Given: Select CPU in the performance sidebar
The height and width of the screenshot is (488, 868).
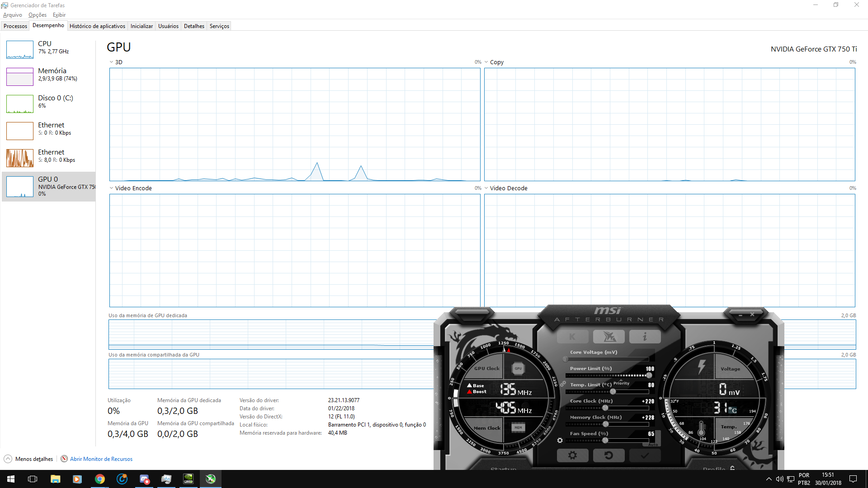Looking at the screenshot, I should [49, 50].
